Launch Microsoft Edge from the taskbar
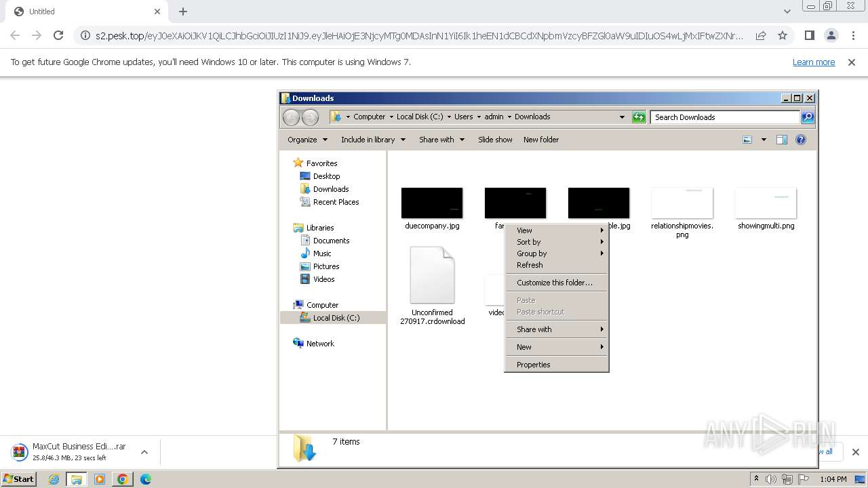The image size is (868, 488). click(146, 479)
